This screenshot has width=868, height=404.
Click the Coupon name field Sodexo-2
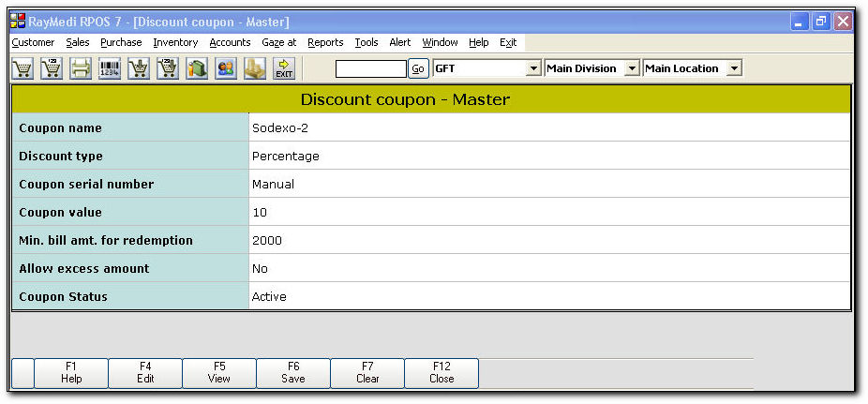[549, 127]
